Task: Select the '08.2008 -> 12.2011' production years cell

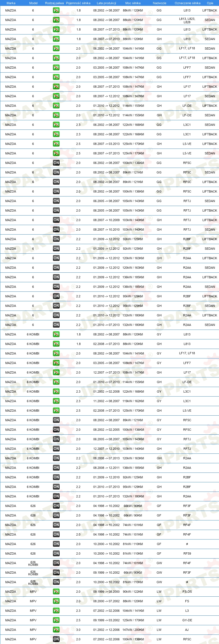Action: 106,468
